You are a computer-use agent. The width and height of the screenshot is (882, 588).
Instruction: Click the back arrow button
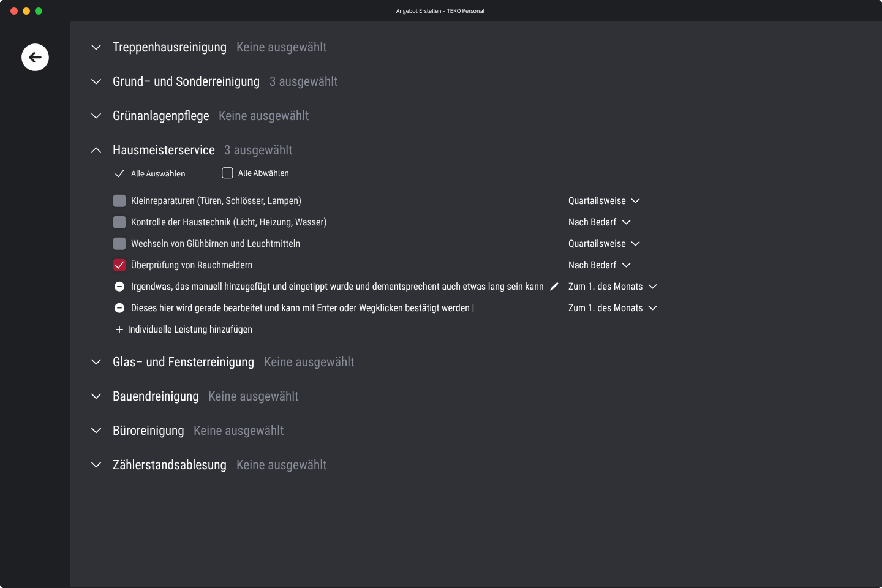35,58
